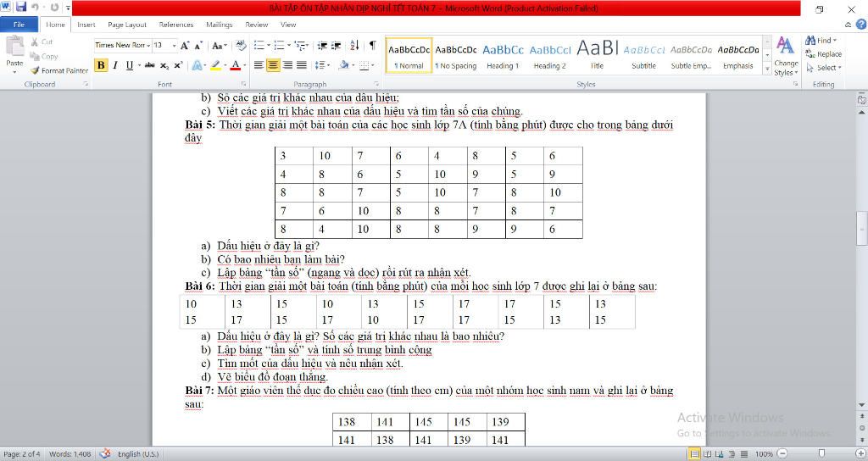Apply subscript formatting

click(x=164, y=65)
